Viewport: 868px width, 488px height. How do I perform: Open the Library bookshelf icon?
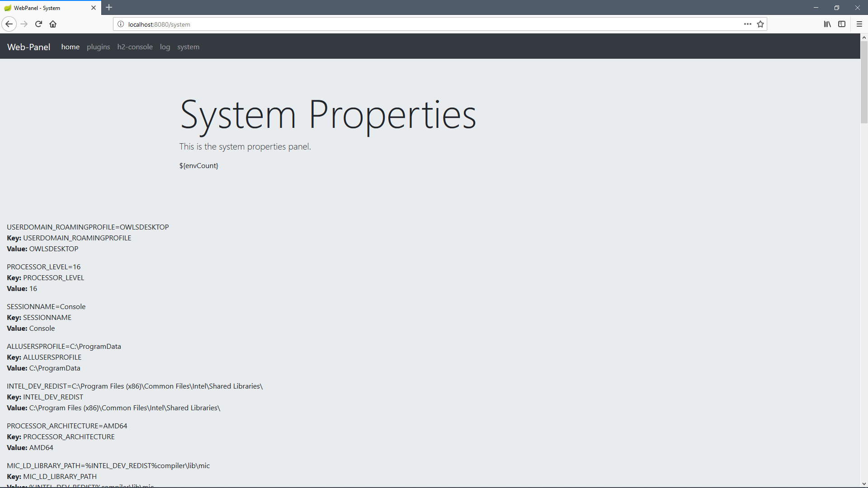[827, 24]
